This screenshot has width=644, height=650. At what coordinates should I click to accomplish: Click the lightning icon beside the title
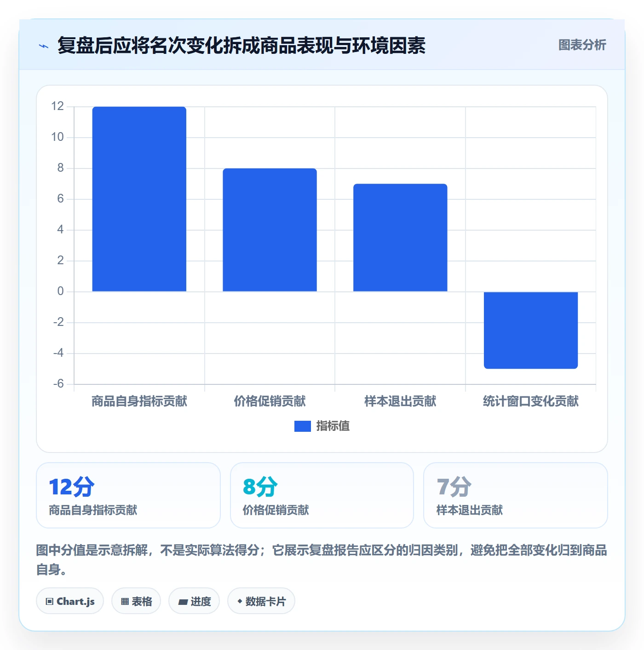[x=44, y=46]
